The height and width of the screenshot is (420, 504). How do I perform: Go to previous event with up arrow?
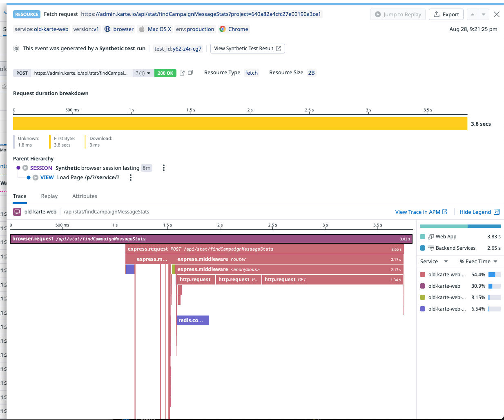pos(472,14)
